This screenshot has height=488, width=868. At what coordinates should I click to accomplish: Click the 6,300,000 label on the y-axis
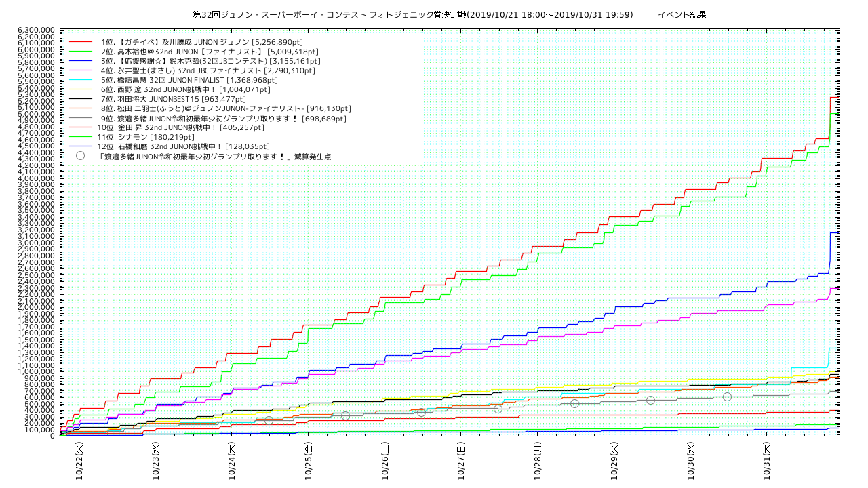[x=37, y=30]
